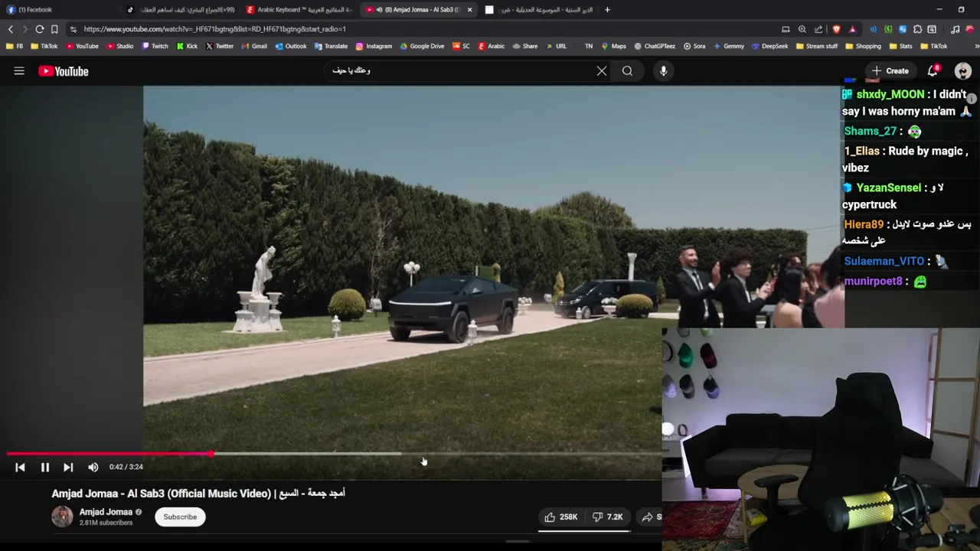Mute the video volume speaker
Screen dimensions: 980x551
coord(93,467)
